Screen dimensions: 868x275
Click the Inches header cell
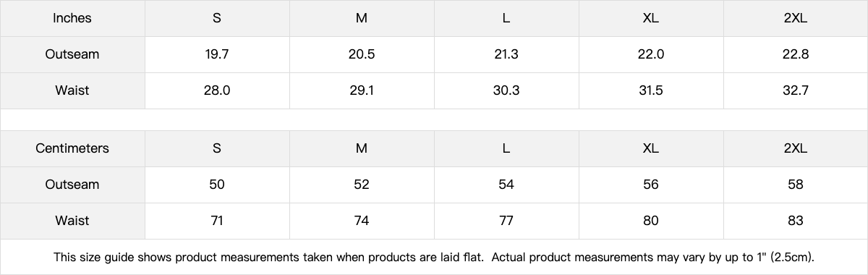(72, 18)
